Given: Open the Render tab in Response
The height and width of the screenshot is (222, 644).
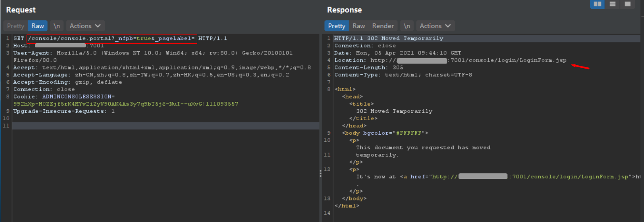Looking at the screenshot, I should point(383,26).
